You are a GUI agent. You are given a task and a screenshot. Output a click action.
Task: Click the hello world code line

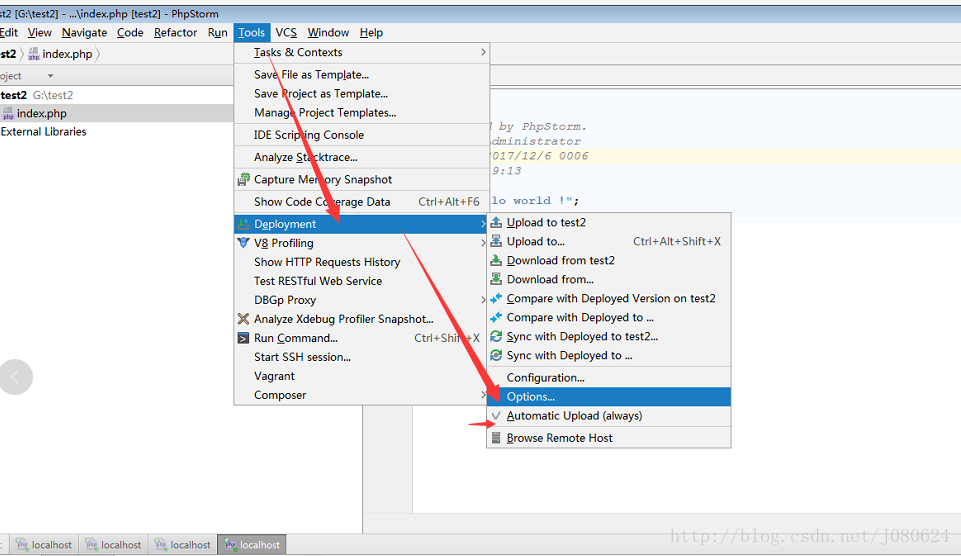[534, 200]
